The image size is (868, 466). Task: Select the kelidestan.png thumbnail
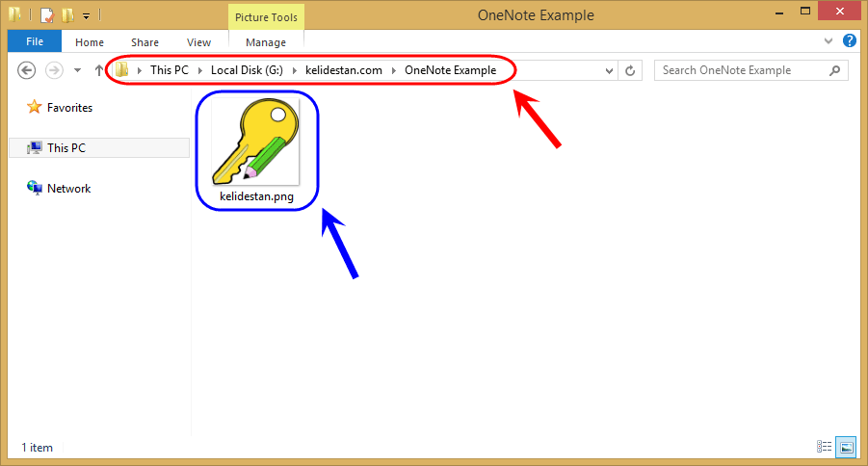click(255, 142)
